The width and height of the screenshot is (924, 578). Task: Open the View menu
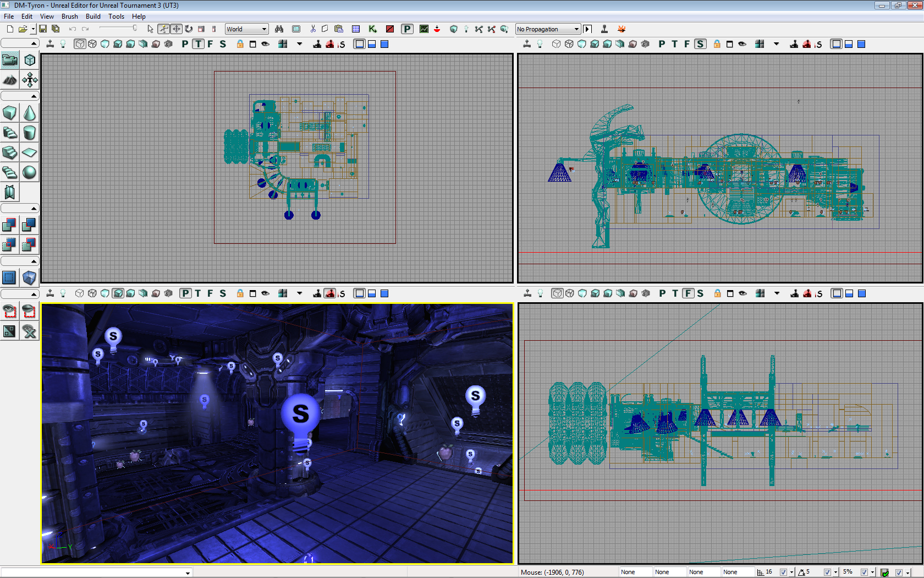(47, 17)
